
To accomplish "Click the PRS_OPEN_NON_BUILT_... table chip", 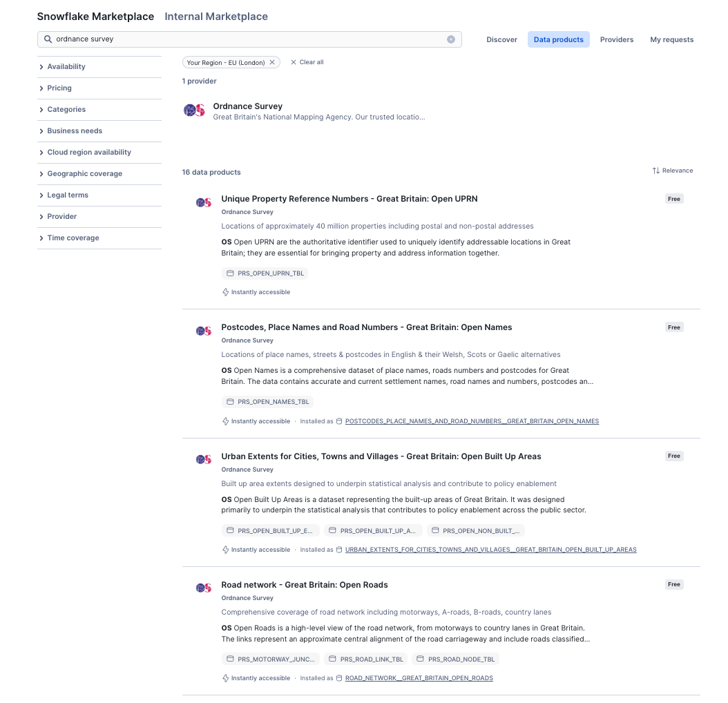I will [476, 531].
